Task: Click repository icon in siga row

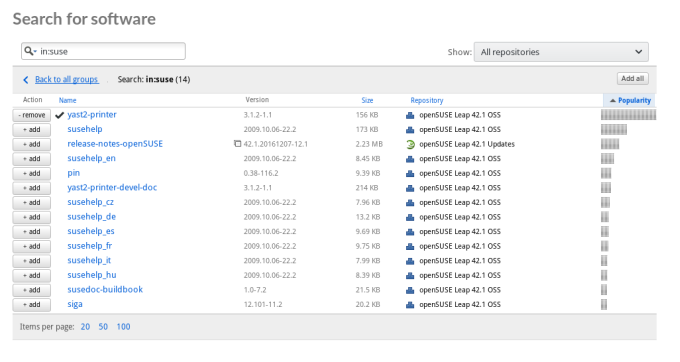Action: click(410, 305)
